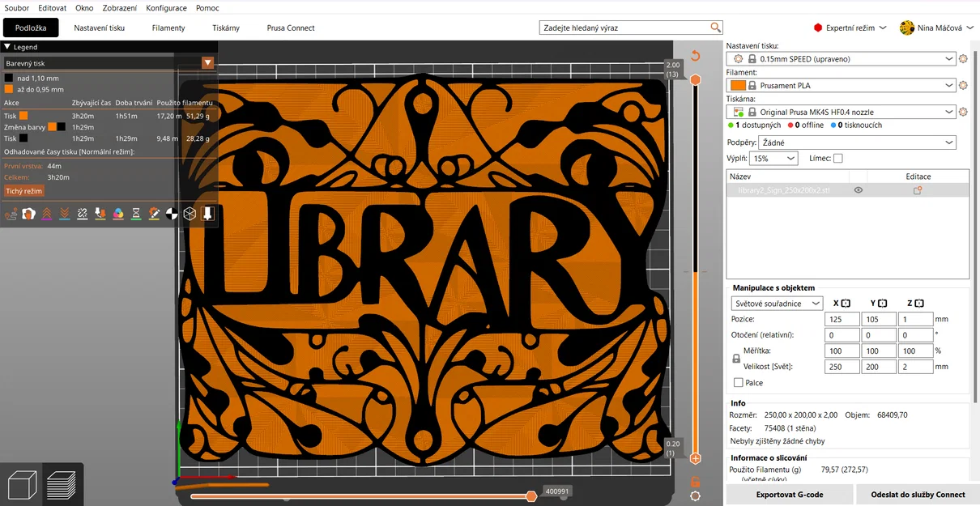Edit filament preset gear icon
The height and width of the screenshot is (506, 980).
(x=963, y=85)
